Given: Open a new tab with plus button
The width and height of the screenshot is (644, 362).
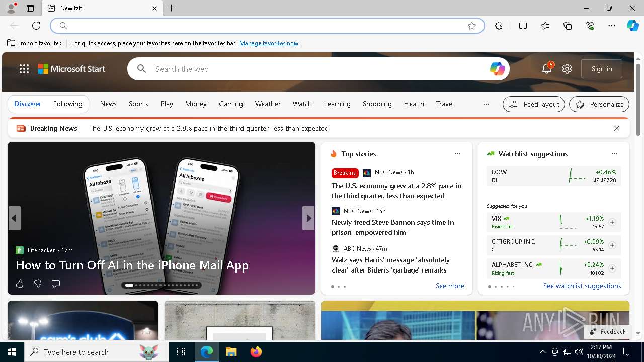Looking at the screenshot, I should tap(172, 8).
